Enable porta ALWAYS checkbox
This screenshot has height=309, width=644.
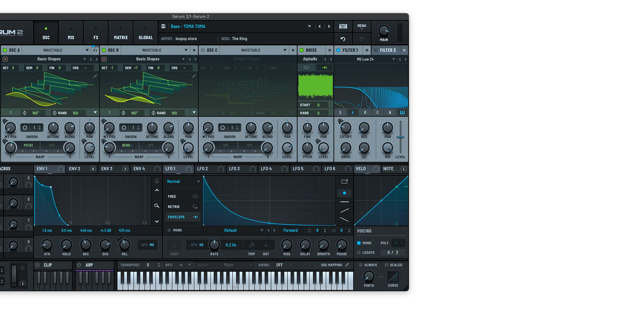pos(361,265)
